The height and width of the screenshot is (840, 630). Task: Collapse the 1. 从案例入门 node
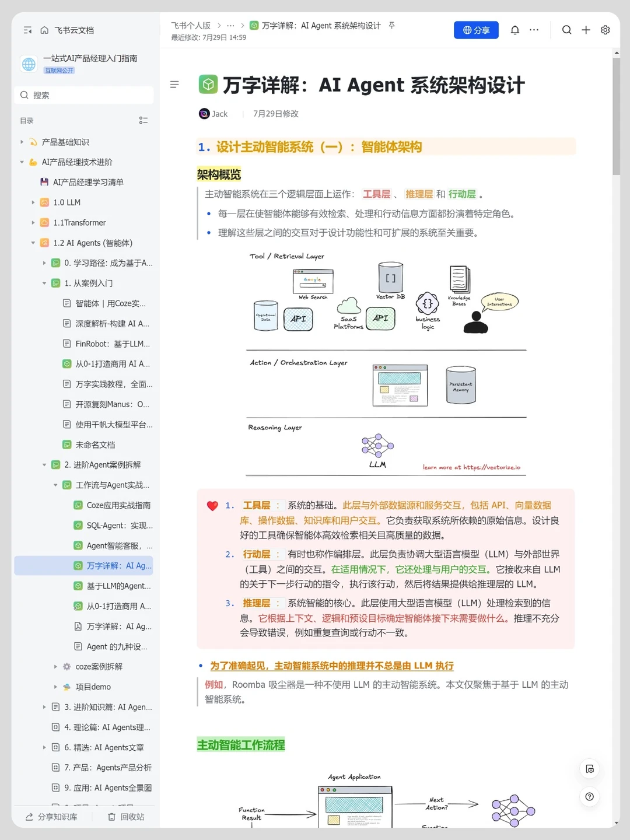[44, 283]
